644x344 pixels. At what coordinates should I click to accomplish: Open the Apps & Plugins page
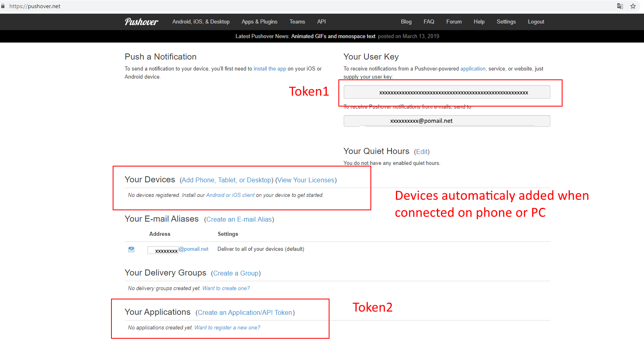(x=259, y=22)
